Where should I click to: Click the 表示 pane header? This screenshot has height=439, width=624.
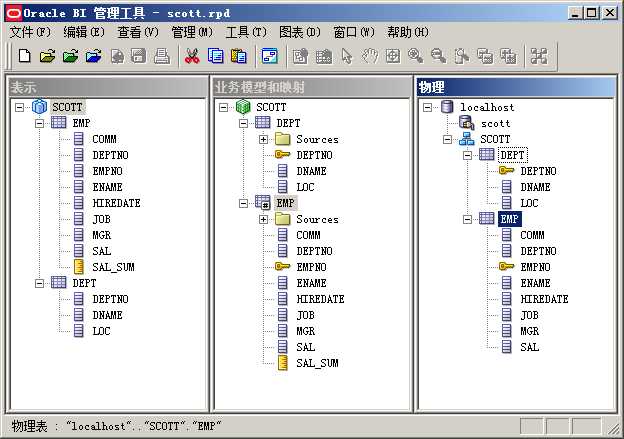click(x=107, y=87)
